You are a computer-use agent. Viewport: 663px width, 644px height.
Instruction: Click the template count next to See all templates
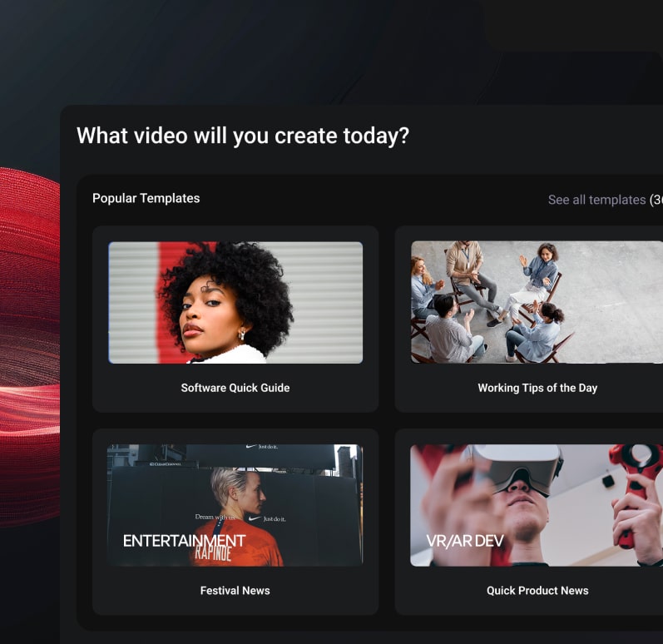coord(656,200)
